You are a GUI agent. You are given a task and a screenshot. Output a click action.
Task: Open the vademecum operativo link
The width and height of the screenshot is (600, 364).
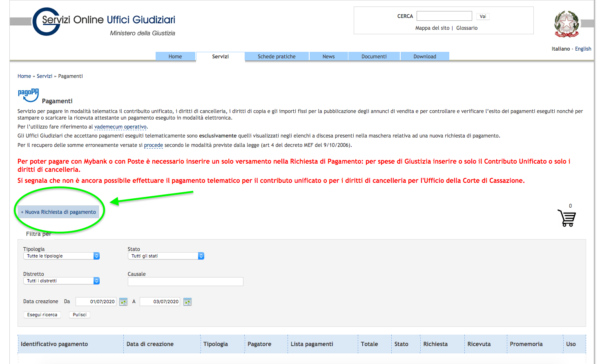click(x=120, y=127)
